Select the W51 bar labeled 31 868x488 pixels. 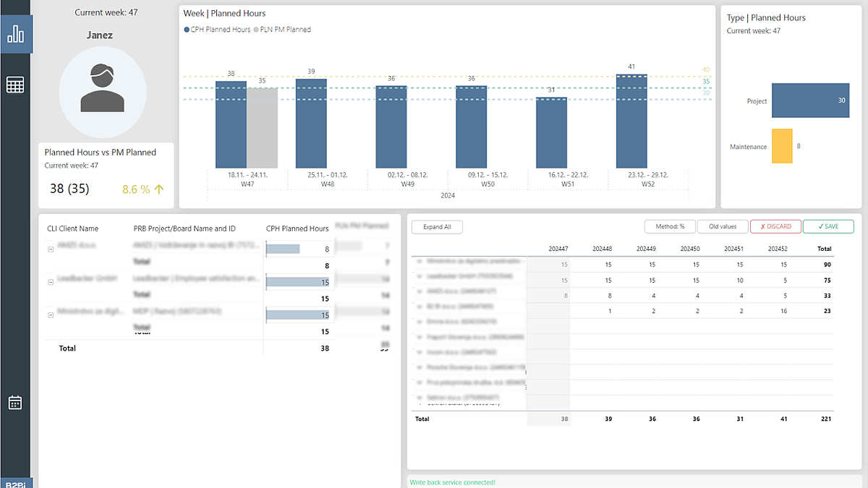pos(551,132)
